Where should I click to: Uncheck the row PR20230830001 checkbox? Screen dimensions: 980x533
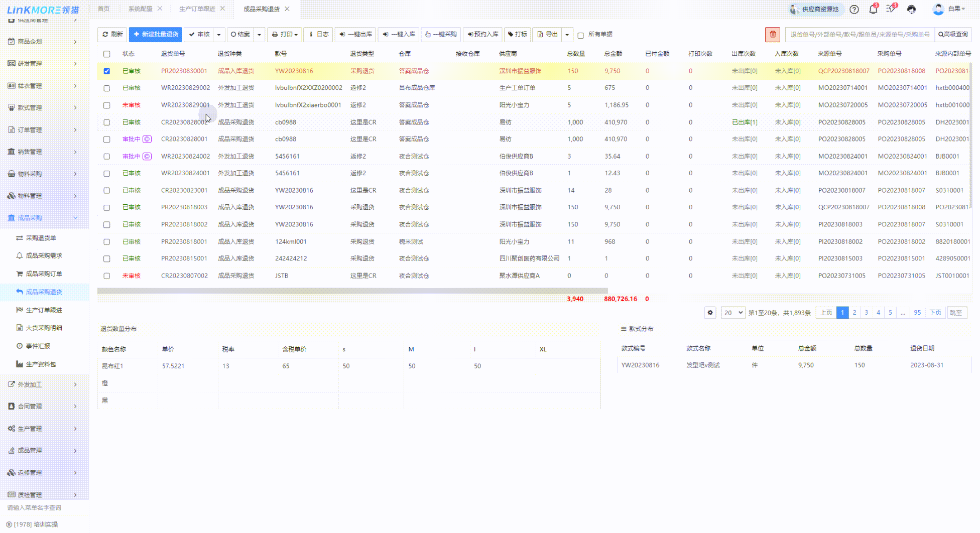(106, 71)
